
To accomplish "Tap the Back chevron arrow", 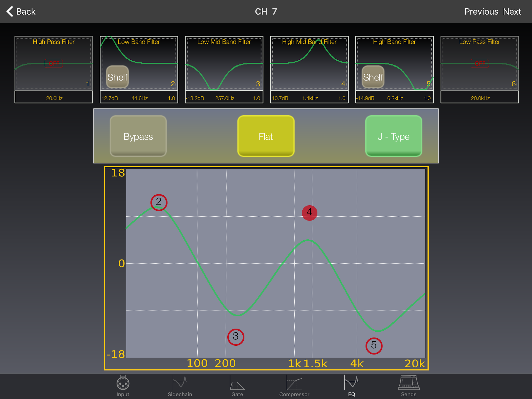I will (x=10, y=11).
